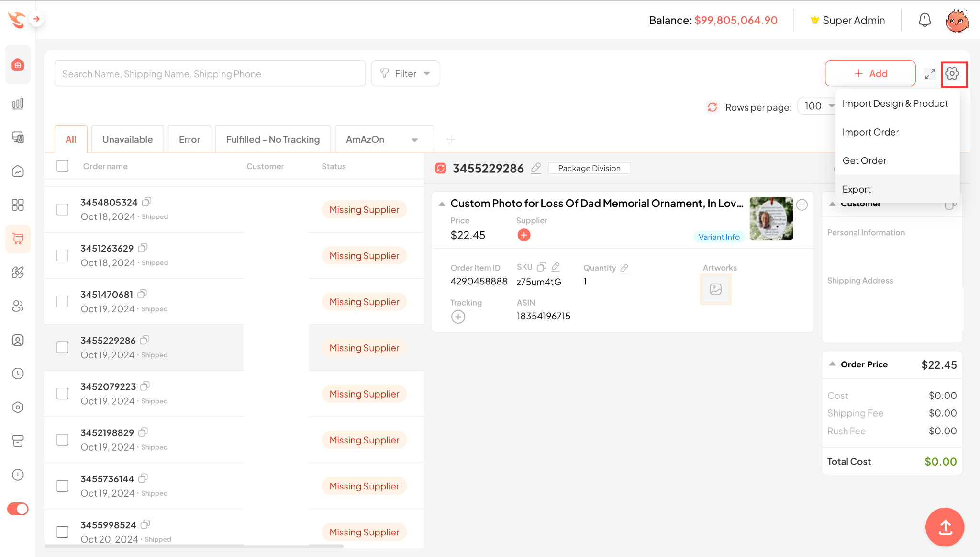Click the expand fullscreen arrows icon
This screenshot has width=980, height=557.
(x=929, y=74)
